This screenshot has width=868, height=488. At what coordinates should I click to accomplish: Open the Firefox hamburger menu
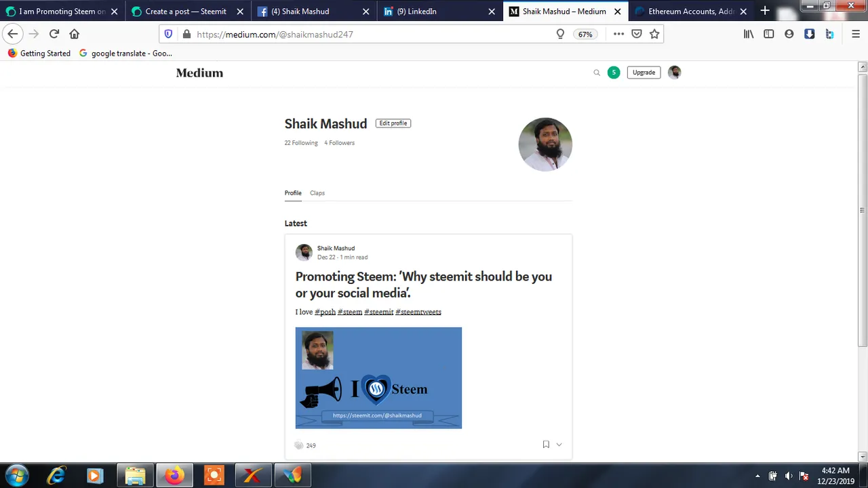tap(855, 34)
